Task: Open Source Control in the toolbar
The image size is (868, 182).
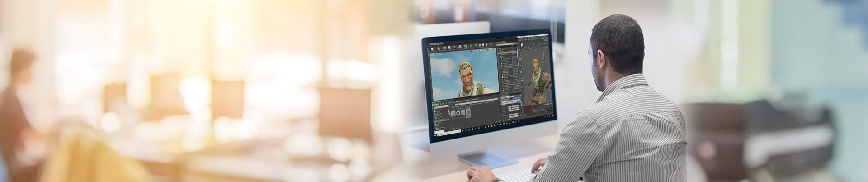Action: click(439, 48)
